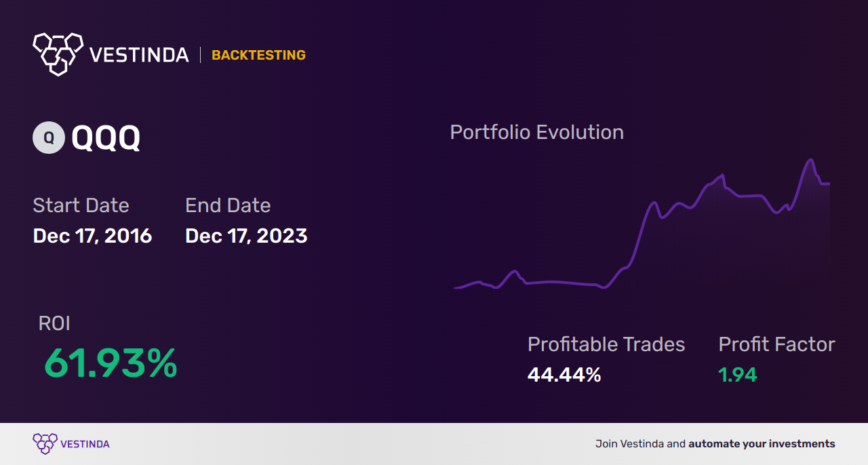The width and height of the screenshot is (868, 465).
Task: Open the QQQ ticker title
Action: pos(106,138)
